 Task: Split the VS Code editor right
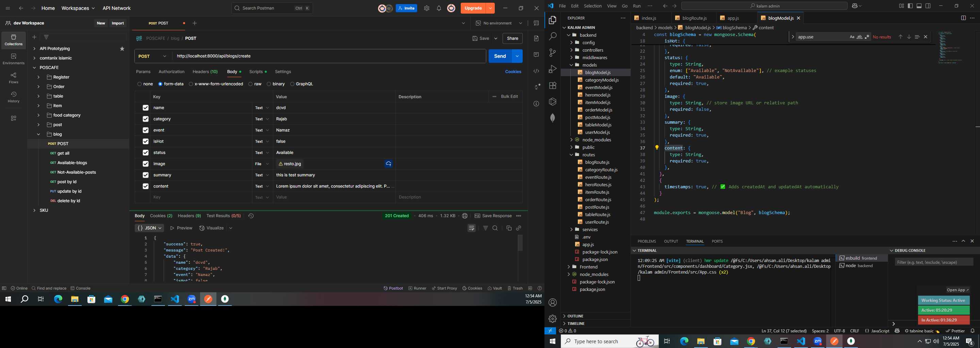pyautogui.click(x=963, y=18)
